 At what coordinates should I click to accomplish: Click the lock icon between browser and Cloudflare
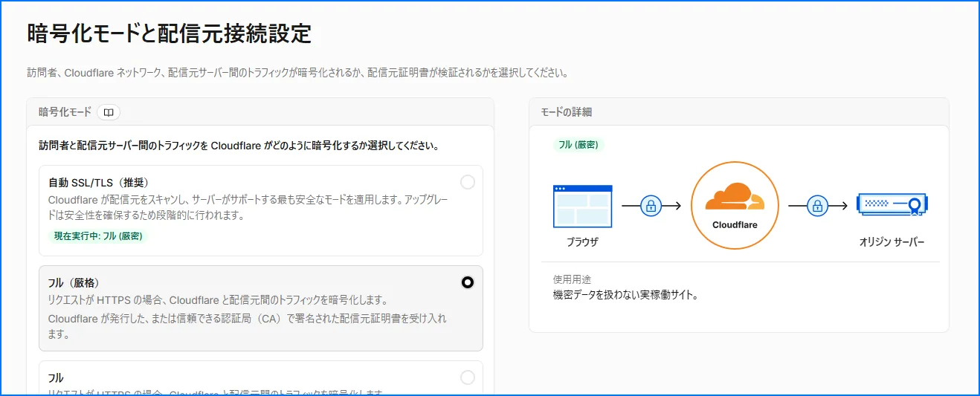[x=651, y=206]
